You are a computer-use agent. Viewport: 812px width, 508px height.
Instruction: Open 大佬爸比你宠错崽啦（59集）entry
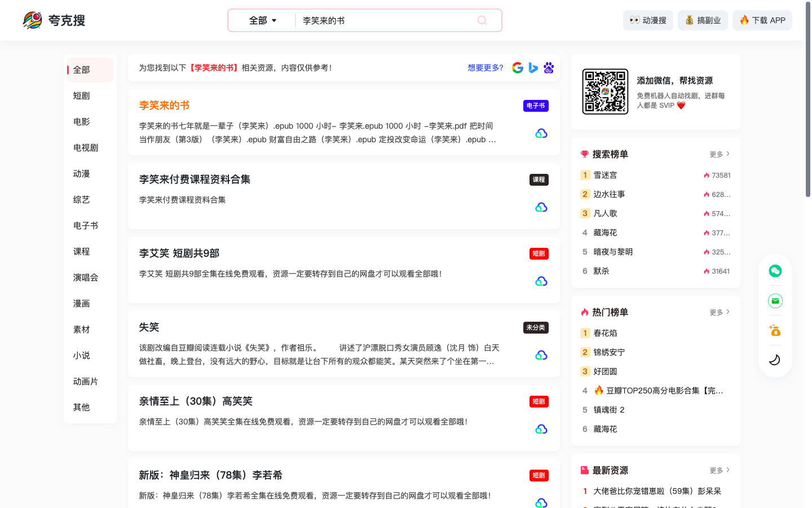[x=657, y=491]
